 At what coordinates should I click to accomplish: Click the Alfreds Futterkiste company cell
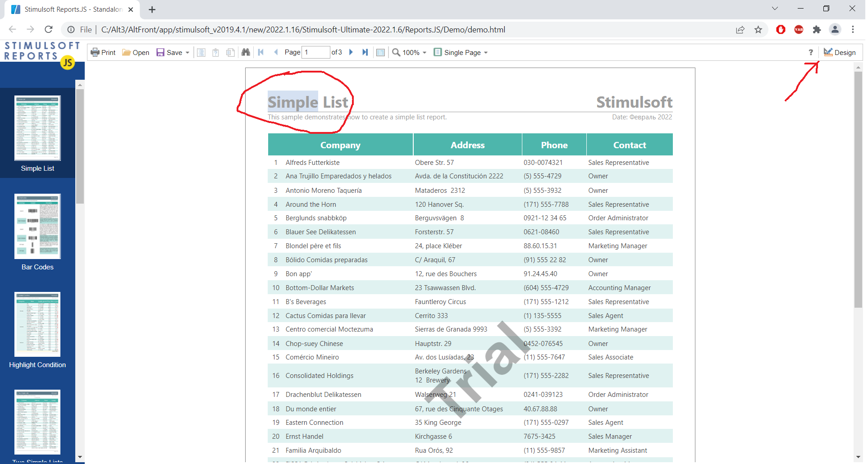[312, 163]
